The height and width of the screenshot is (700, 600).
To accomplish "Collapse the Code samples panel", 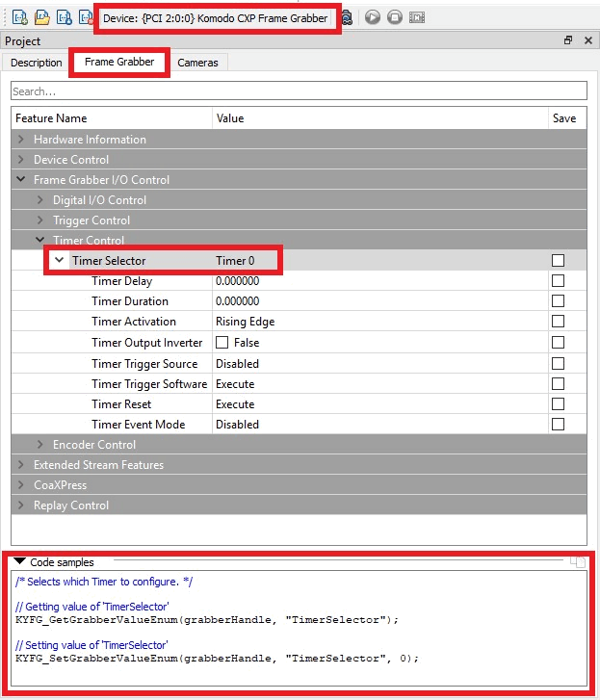I will coord(19,561).
